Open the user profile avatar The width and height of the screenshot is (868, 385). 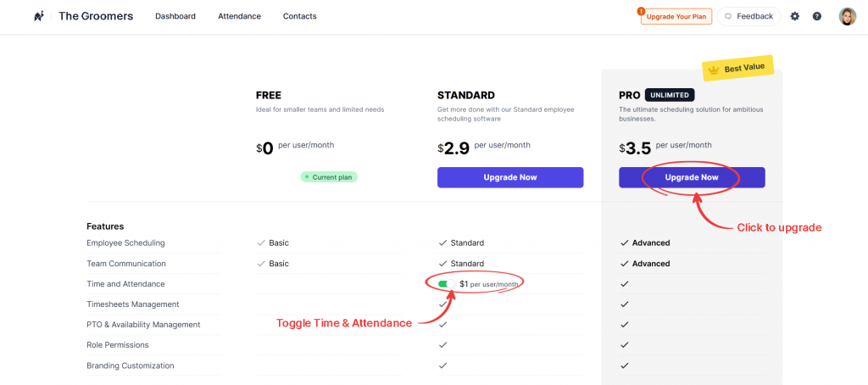[x=848, y=17]
